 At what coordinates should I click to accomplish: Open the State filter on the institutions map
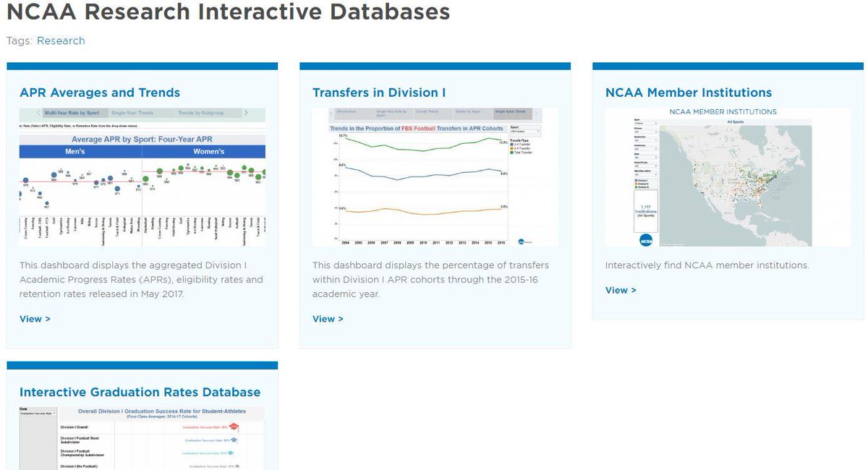[x=645, y=157]
